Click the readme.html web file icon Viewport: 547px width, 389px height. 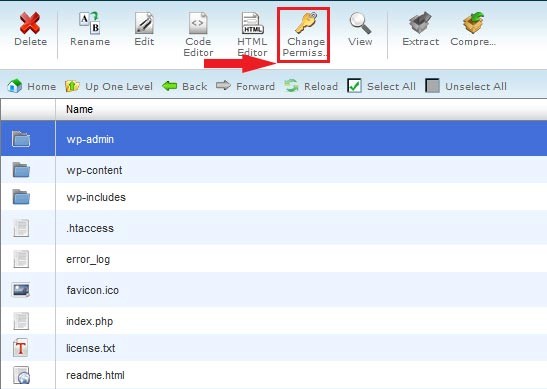point(21,375)
